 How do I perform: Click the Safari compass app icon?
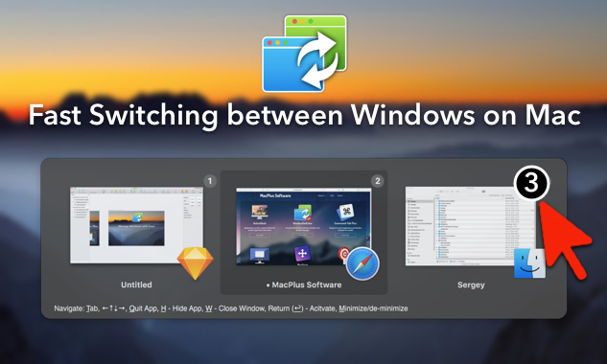tap(362, 263)
